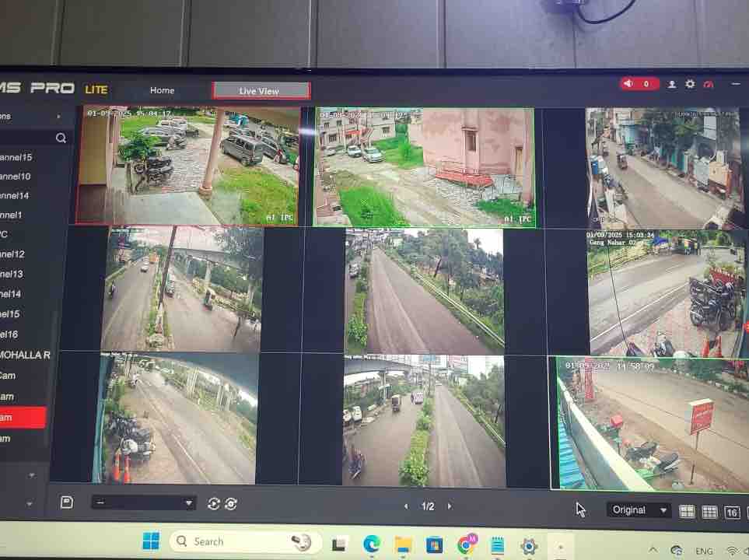Open the view selection dropdown in bottom toolbar
Image resolution: width=749 pixels, height=560 pixels.
click(143, 503)
